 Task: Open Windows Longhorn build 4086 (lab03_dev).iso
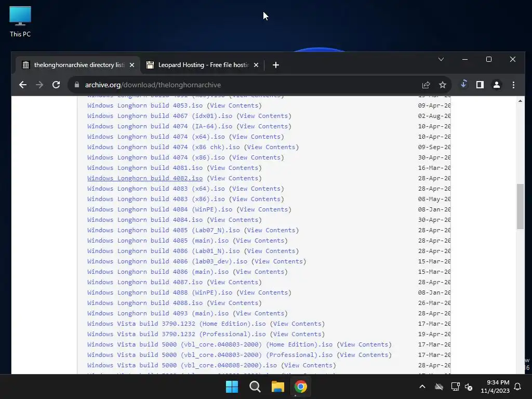[167, 262]
